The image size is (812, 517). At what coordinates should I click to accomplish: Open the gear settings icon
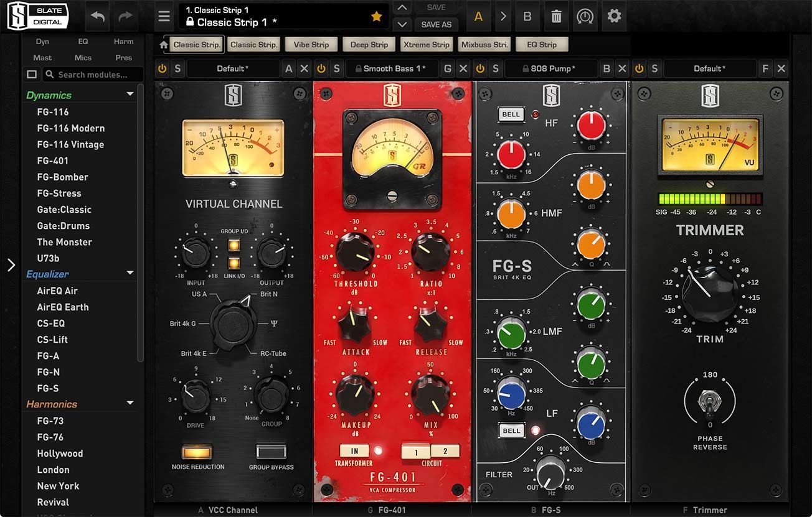[614, 16]
